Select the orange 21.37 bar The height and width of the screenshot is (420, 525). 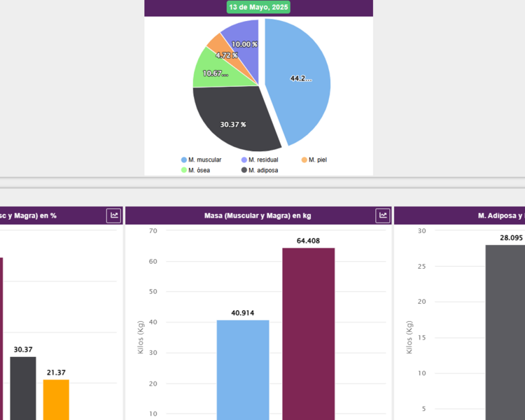point(56,398)
